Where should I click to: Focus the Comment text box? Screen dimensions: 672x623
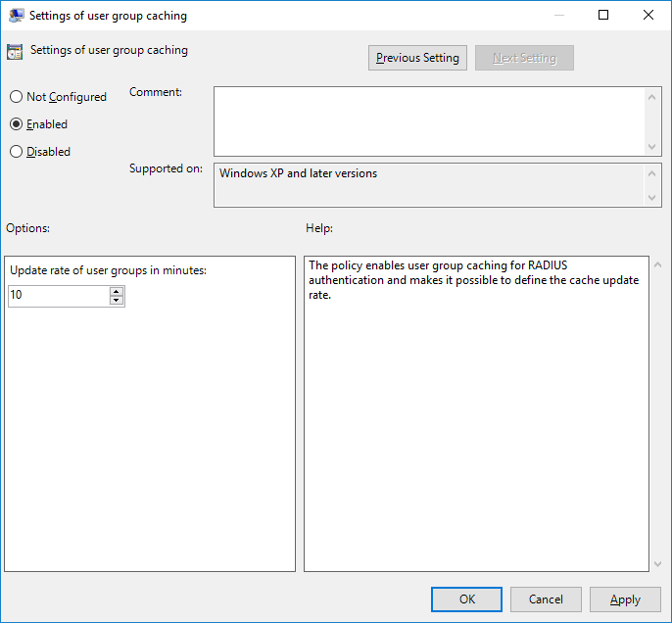click(429, 120)
